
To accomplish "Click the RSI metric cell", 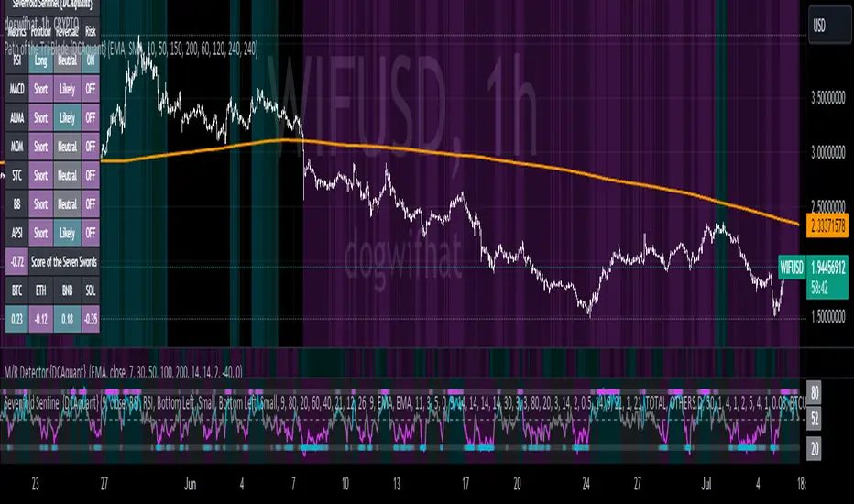I will [x=16, y=60].
